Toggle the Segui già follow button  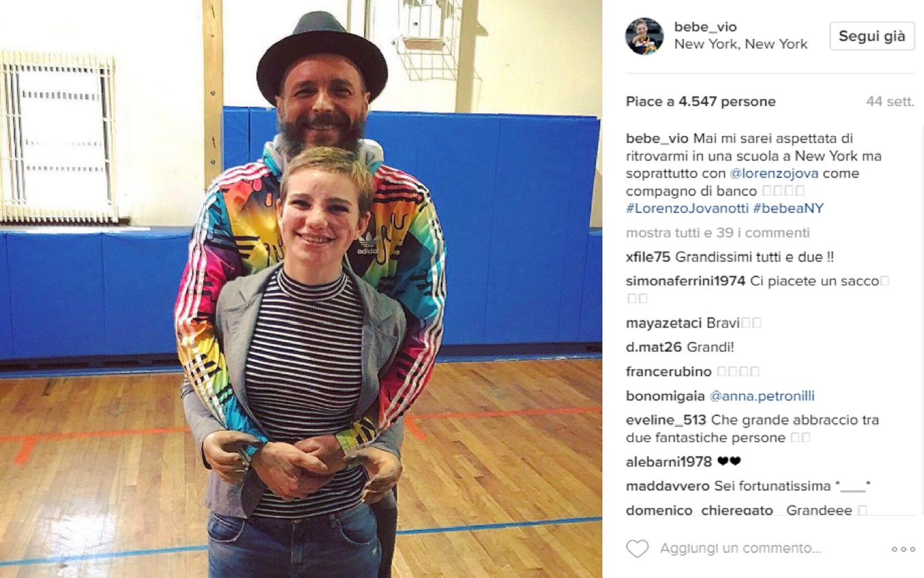coord(872,36)
